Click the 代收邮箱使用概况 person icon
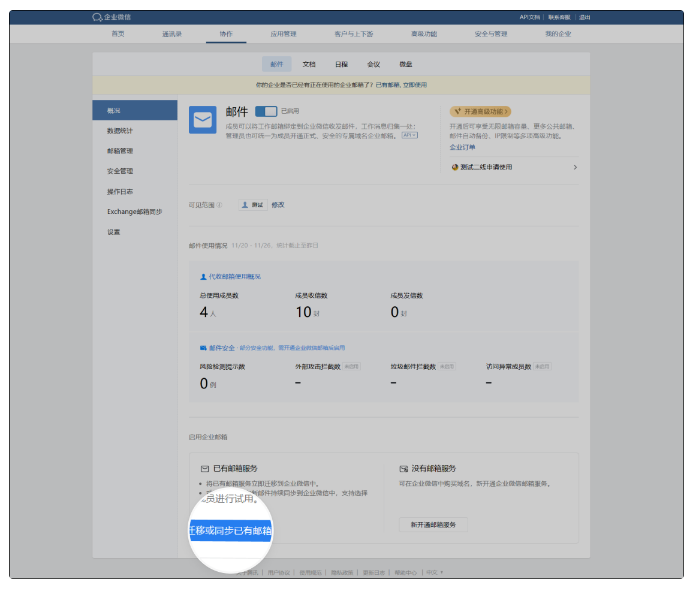Image resolution: width=697 pixels, height=590 pixels. pos(203,276)
